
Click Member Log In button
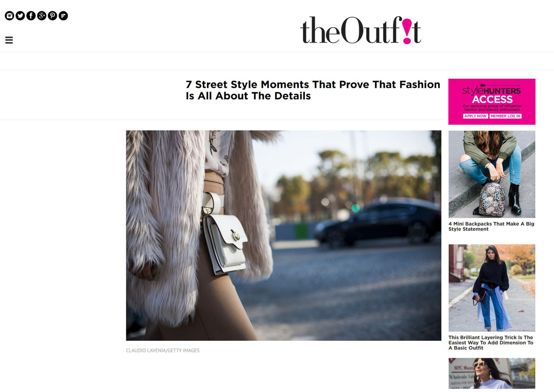(x=506, y=116)
